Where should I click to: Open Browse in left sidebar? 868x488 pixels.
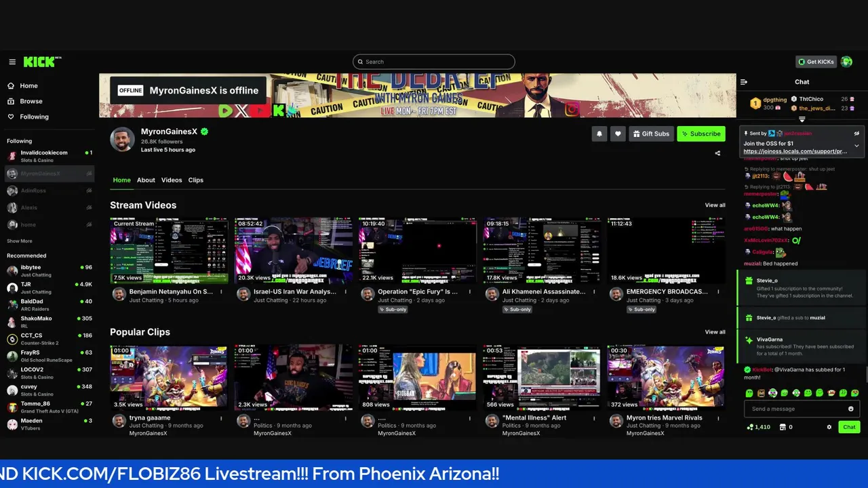[x=31, y=101]
